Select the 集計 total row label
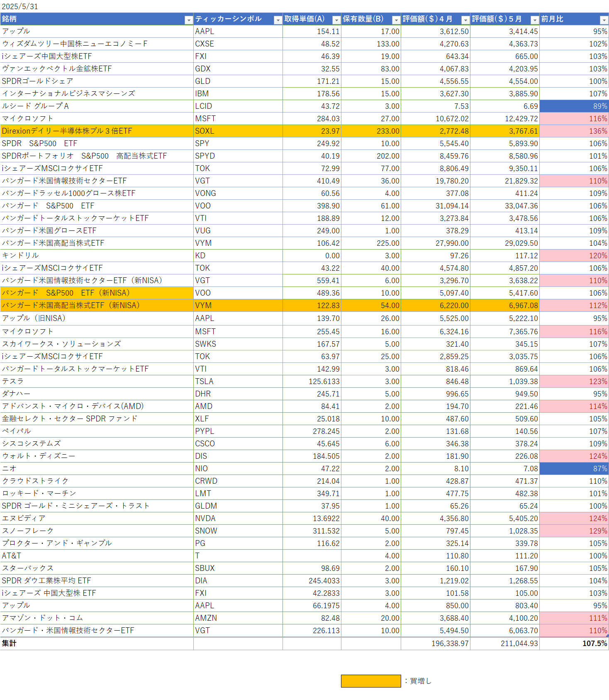609x700 pixels. pos(97,644)
